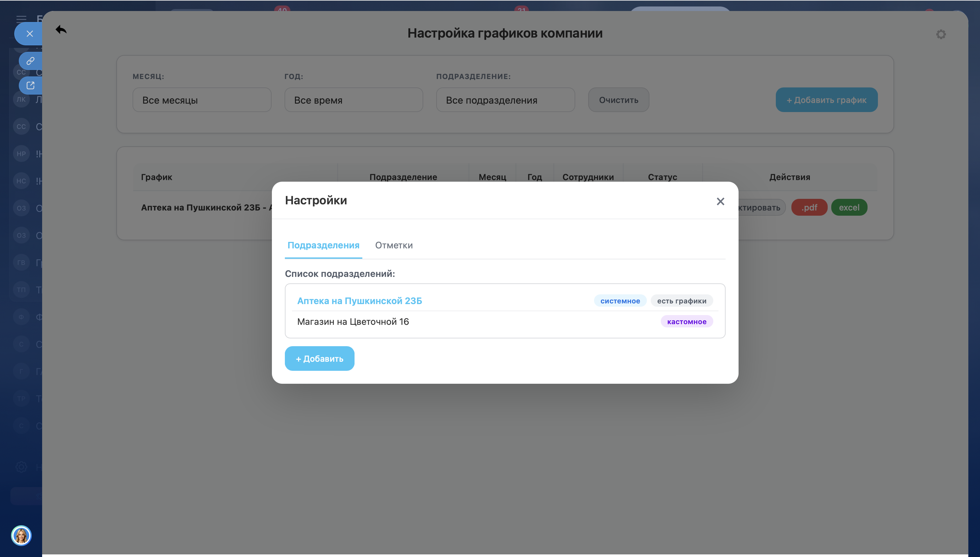The width and height of the screenshot is (980, 557).
Task: Close the Настройки dialog with X
Action: (720, 201)
